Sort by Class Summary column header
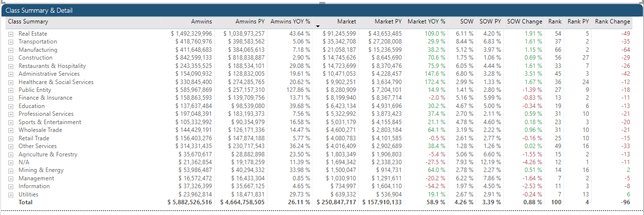The height and width of the screenshot is (215, 644). pos(28,21)
